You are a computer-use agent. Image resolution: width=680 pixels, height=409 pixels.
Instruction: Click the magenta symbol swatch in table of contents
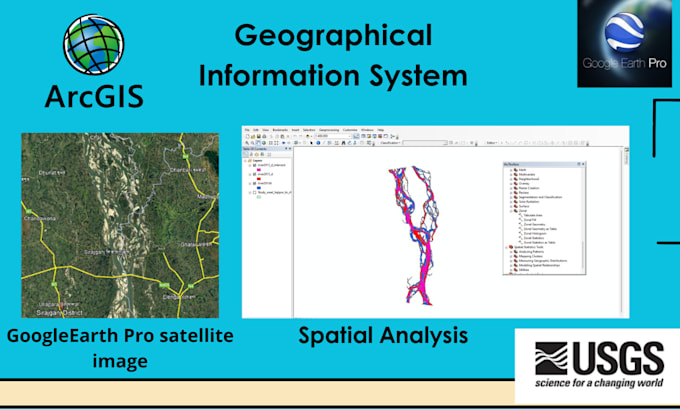click(x=259, y=170)
